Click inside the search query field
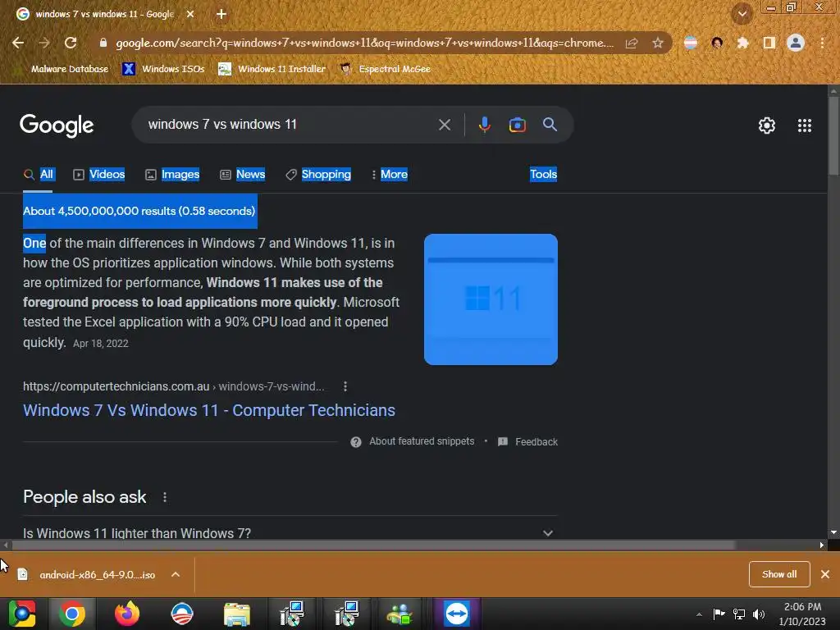This screenshot has height=630, width=840. pos(290,125)
